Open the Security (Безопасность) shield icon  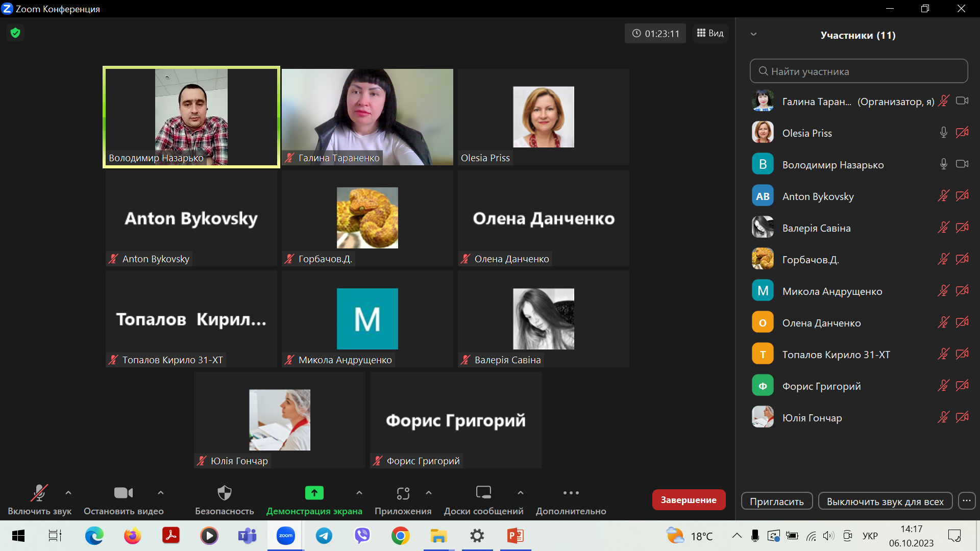(225, 493)
